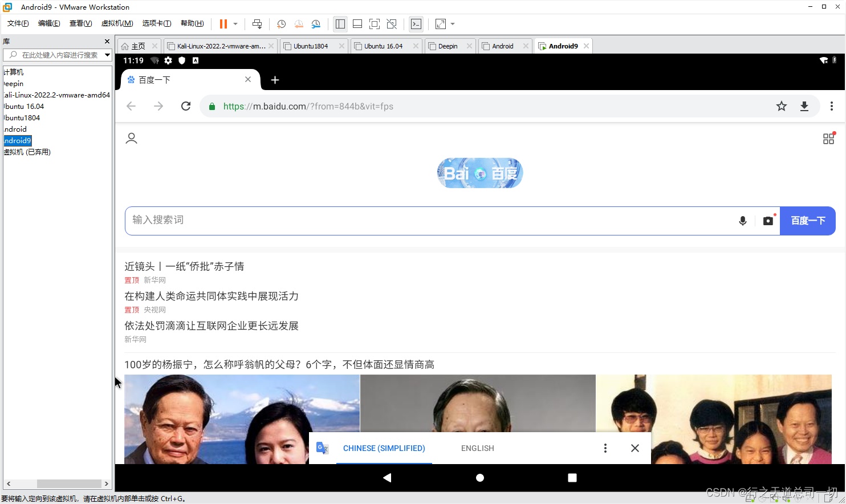Switch to the 主页 home tab
Viewport: 846px width, 504px height.
[x=139, y=46]
